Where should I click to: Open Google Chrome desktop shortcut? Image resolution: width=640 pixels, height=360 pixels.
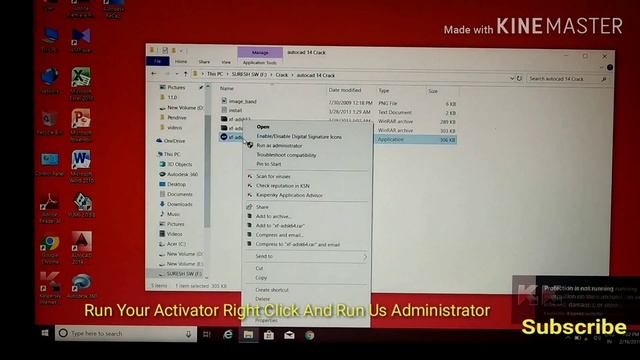coord(50,248)
